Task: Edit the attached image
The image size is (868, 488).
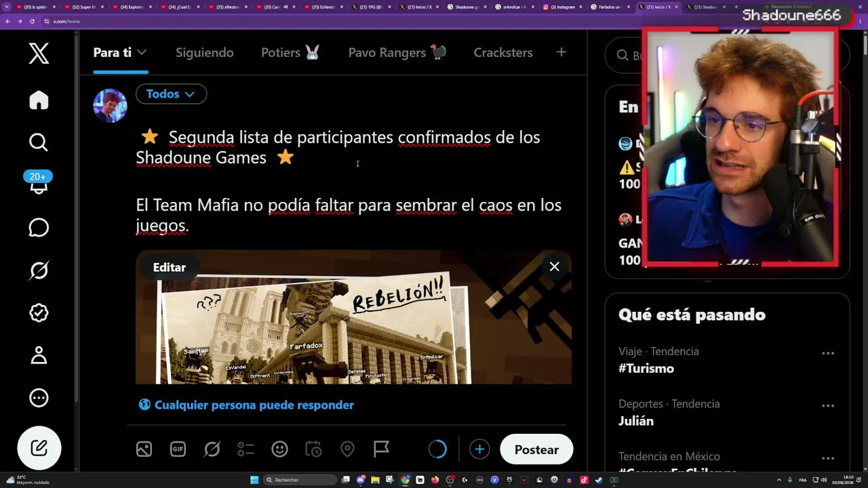Action: [x=170, y=268]
